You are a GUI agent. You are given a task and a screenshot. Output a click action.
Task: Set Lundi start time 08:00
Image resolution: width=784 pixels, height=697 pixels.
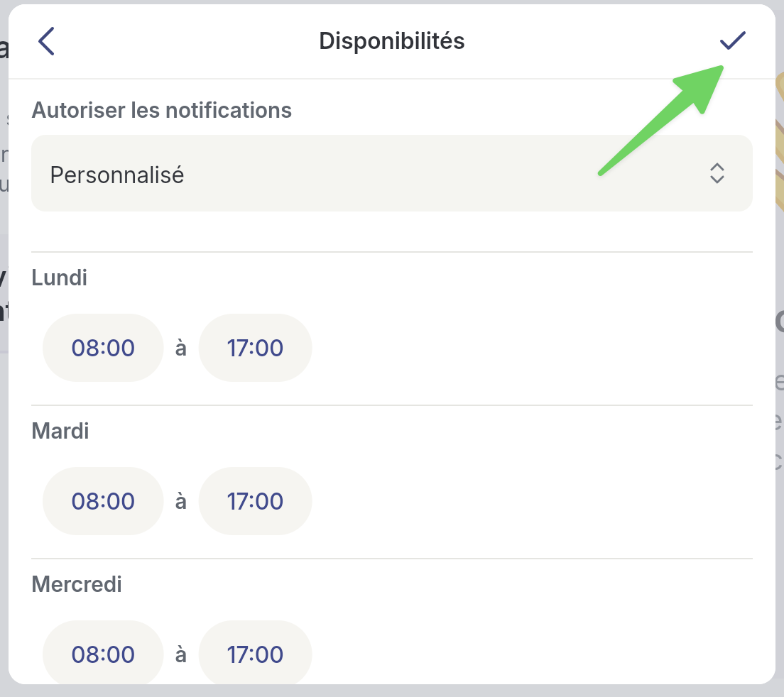point(103,348)
